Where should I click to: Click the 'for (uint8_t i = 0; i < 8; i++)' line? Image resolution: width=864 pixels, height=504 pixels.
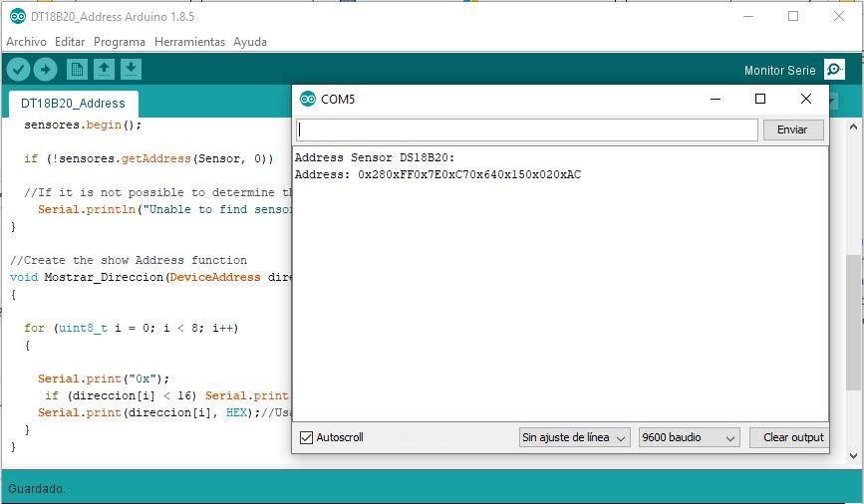[132, 329]
